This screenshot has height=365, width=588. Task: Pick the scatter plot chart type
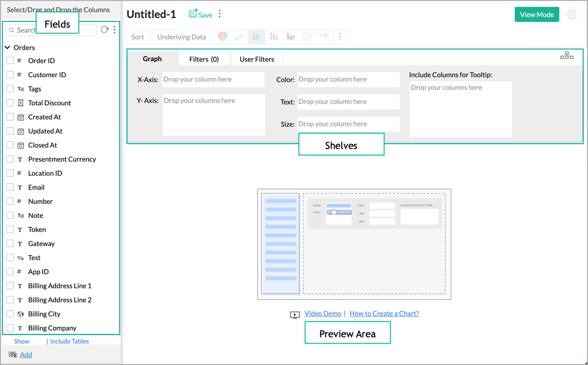tap(307, 36)
